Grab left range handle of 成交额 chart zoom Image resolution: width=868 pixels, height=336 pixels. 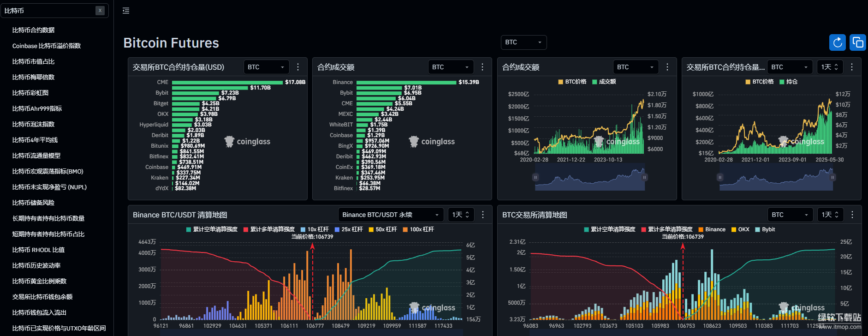[x=535, y=177]
